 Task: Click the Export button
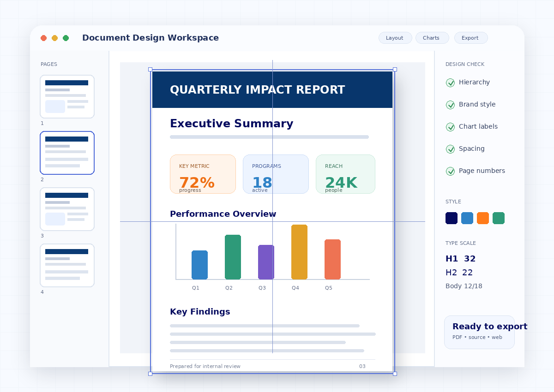click(471, 38)
